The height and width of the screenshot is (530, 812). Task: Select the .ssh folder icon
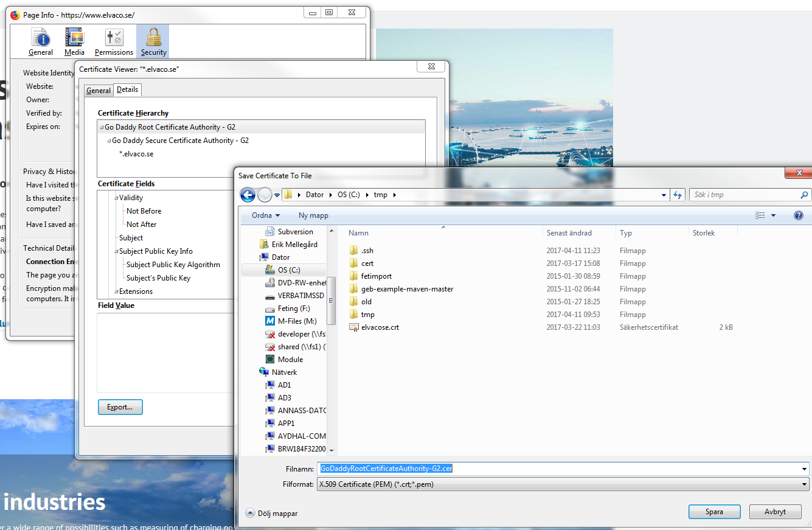coord(354,251)
